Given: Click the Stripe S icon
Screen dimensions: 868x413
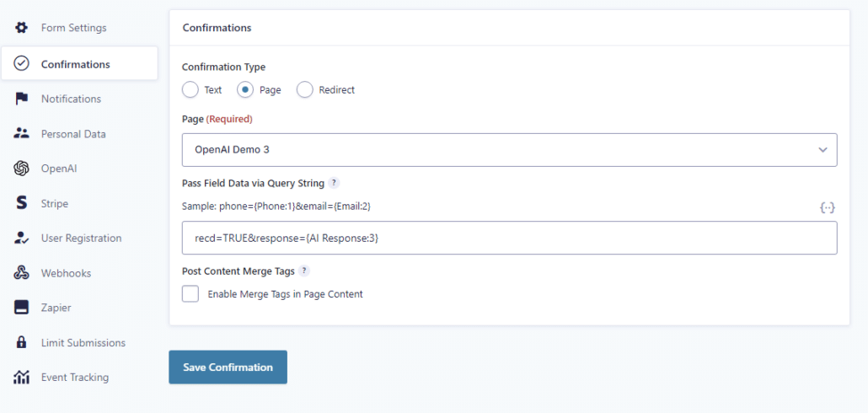Looking at the screenshot, I should click(x=21, y=204).
